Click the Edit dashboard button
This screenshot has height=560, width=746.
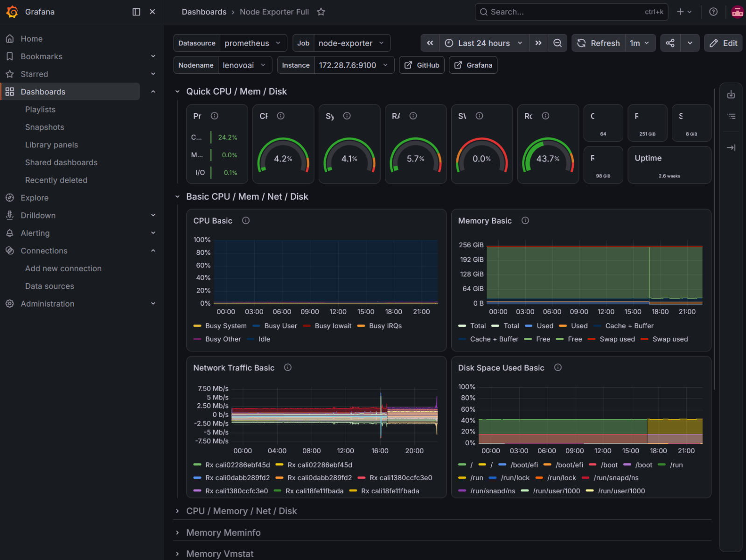[723, 43]
